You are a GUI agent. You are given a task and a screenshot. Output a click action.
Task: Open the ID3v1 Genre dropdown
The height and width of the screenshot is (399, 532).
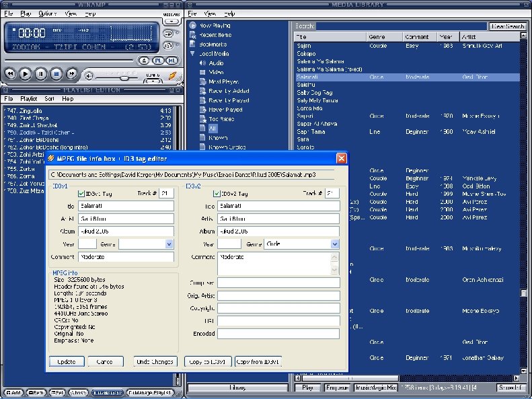[169, 244]
